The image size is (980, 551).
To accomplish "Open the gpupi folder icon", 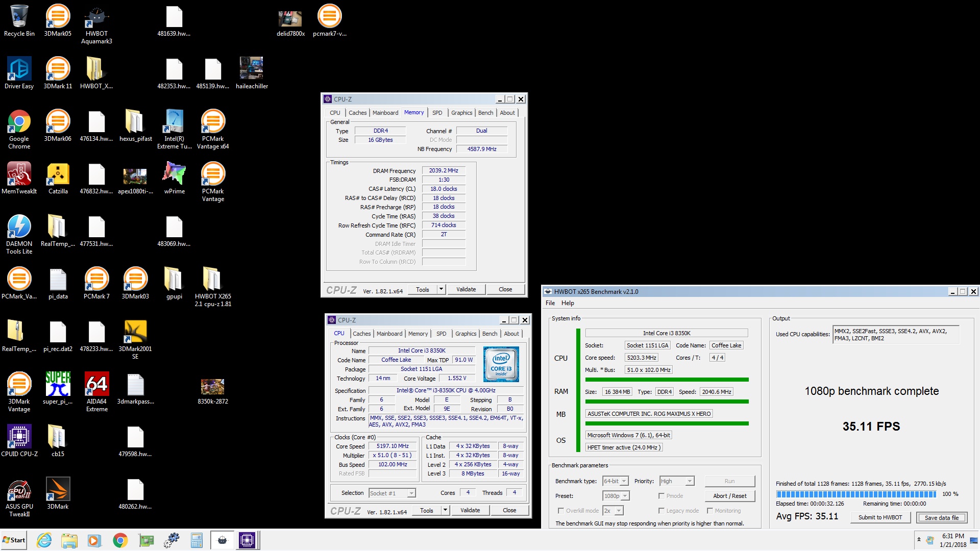I will click(x=174, y=283).
